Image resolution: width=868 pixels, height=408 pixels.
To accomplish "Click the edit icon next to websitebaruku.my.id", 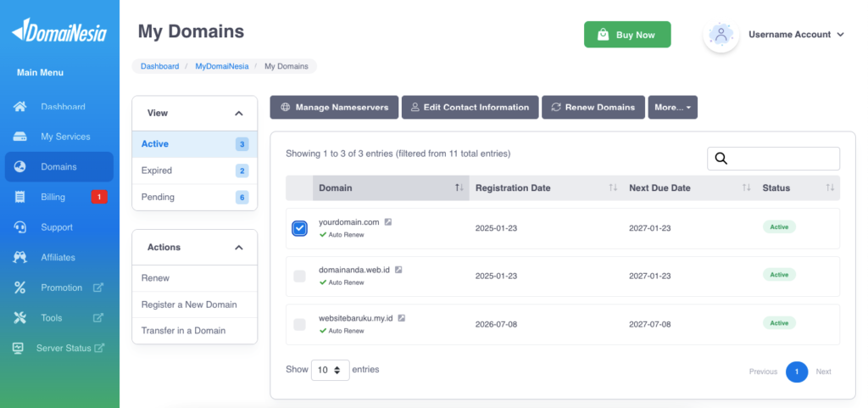I will pyautogui.click(x=401, y=318).
